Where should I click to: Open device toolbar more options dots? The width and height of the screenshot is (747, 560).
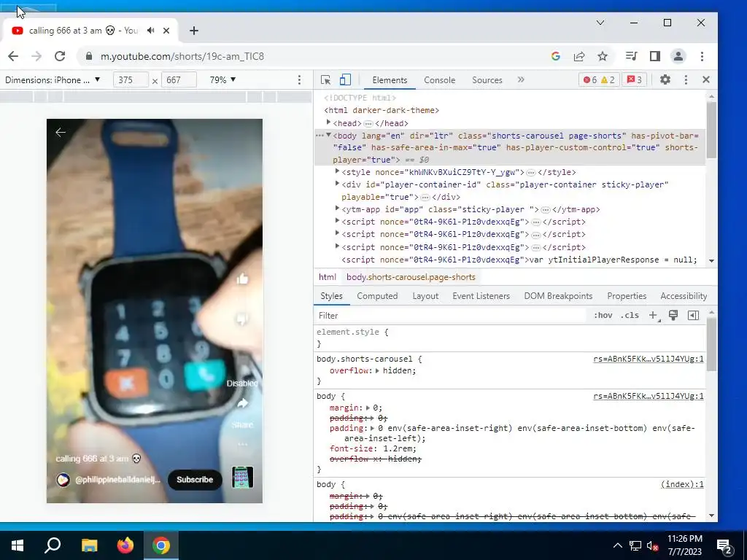(299, 80)
